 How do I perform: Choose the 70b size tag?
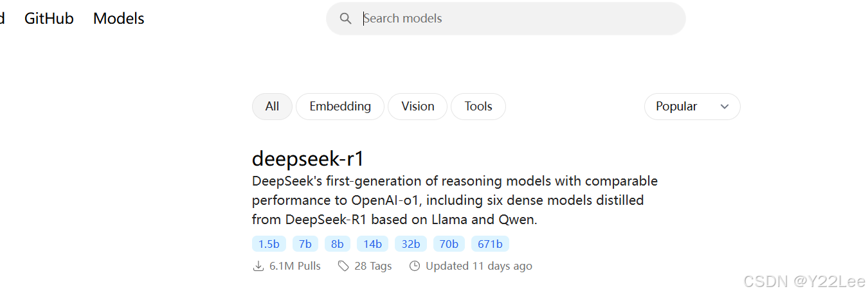(449, 244)
